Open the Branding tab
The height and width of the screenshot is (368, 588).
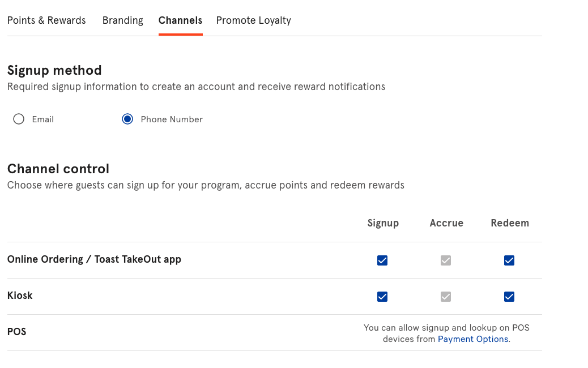coord(122,20)
